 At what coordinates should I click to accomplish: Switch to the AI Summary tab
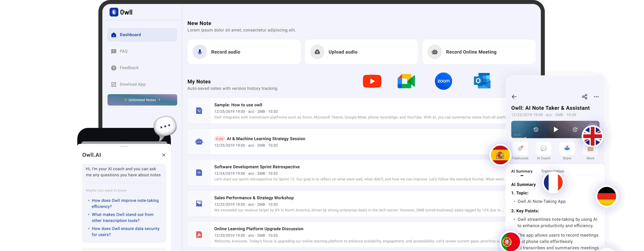click(x=522, y=171)
